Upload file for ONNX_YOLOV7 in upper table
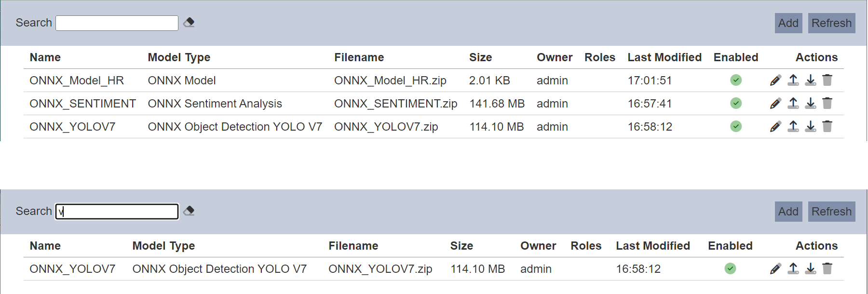868x294 pixels. pos(793,126)
